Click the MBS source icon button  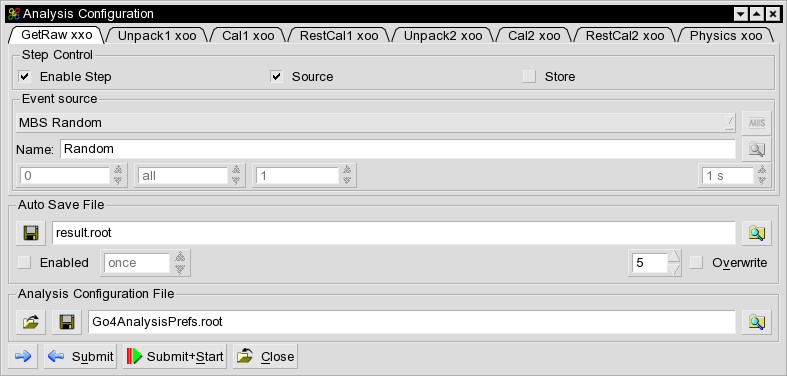click(x=756, y=123)
